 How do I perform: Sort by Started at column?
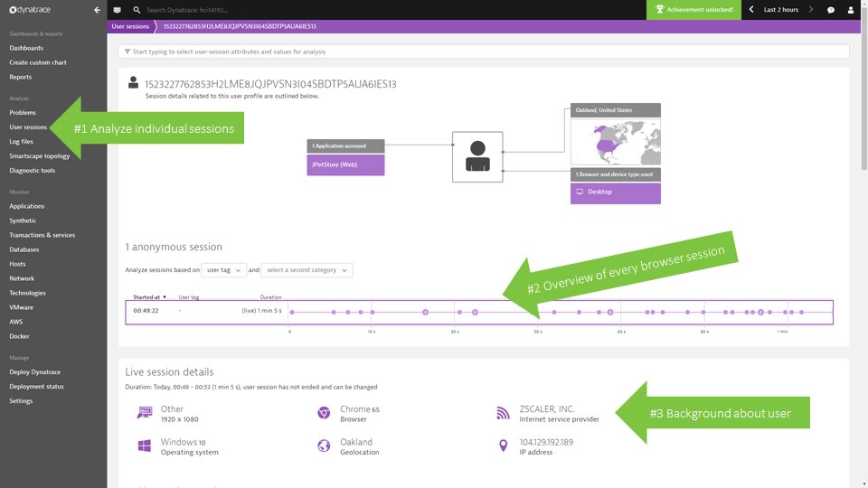149,297
